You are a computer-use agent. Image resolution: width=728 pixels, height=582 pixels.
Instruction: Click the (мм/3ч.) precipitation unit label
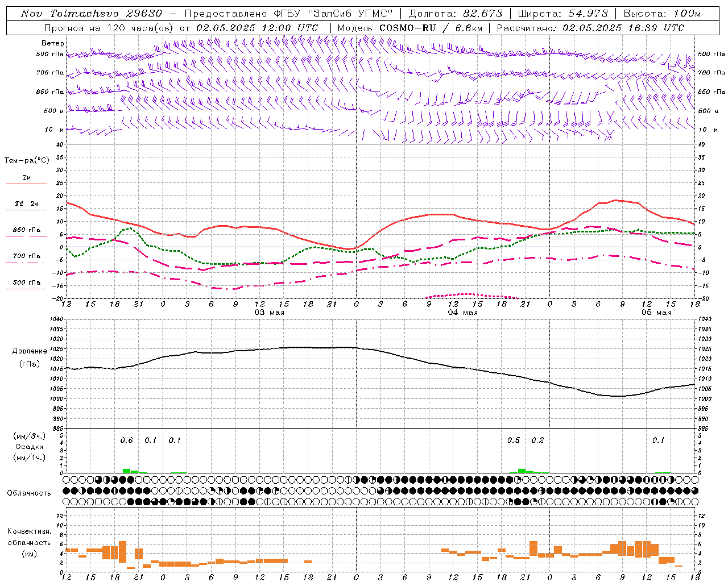pos(30,436)
